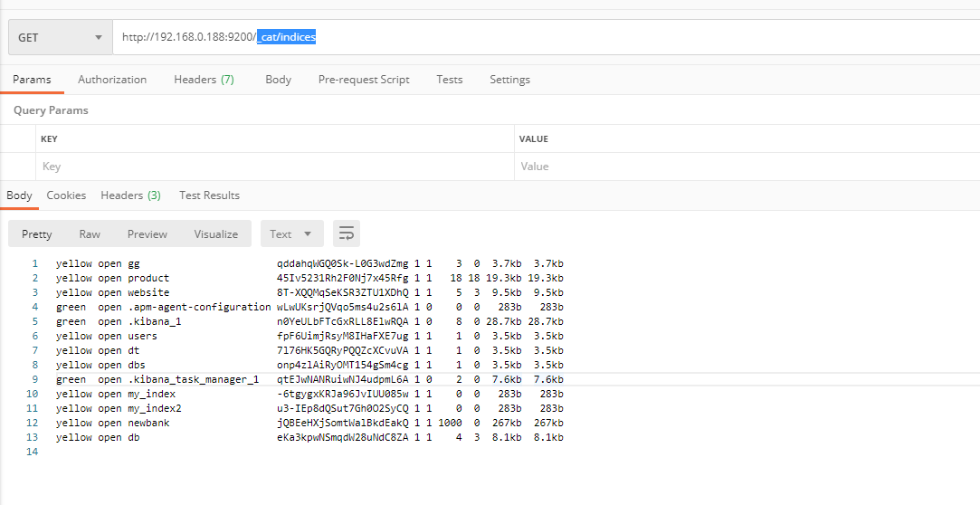The height and width of the screenshot is (505, 980).
Task: Open the Settings tab
Action: pos(510,80)
